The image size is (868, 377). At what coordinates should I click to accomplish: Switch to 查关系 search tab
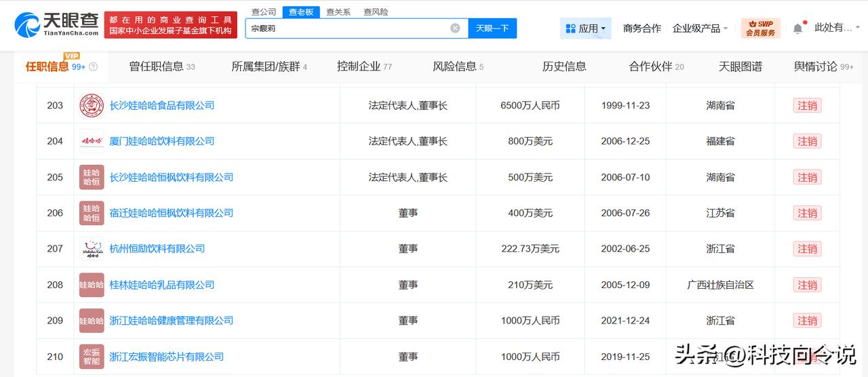(338, 12)
